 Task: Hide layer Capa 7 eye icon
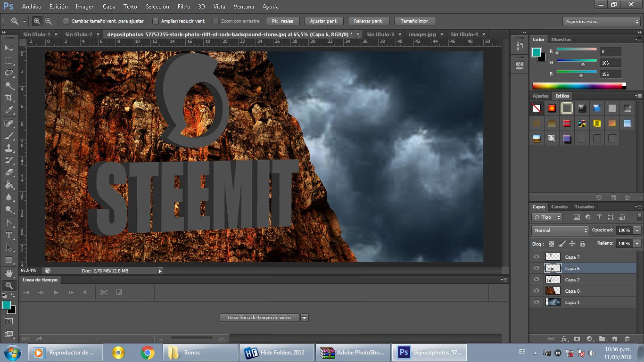[x=536, y=257]
